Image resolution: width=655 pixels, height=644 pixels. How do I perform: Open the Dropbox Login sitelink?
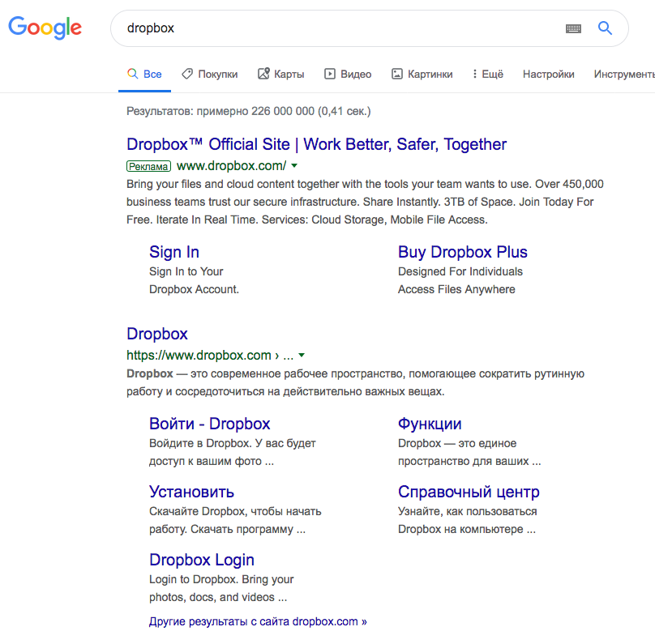tap(202, 560)
